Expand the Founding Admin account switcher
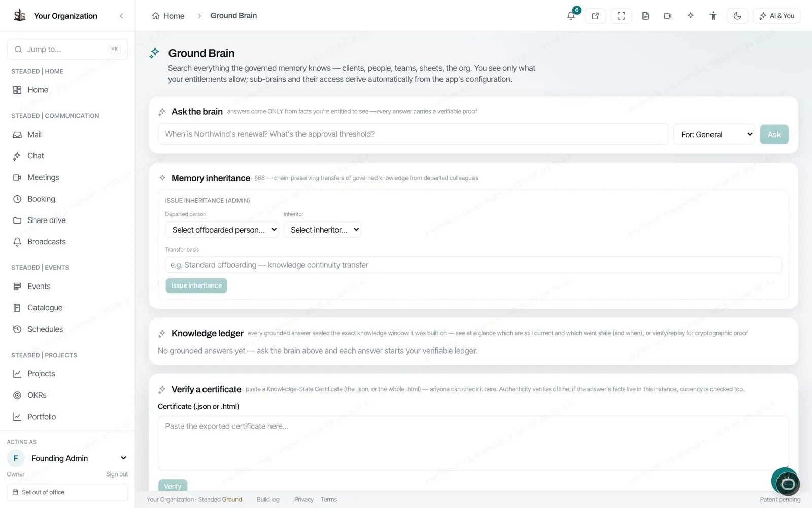Screen dimensions: 812x508 67,458
